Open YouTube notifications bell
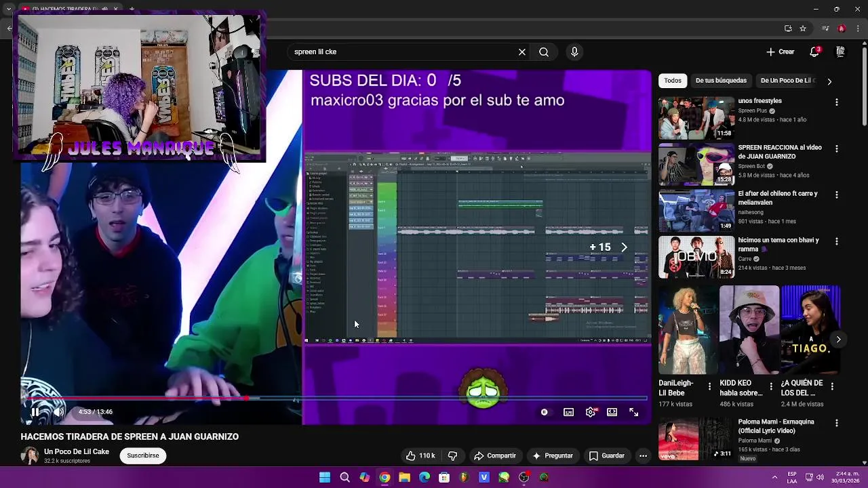Screen dimensions: 868x488 coord(814,52)
